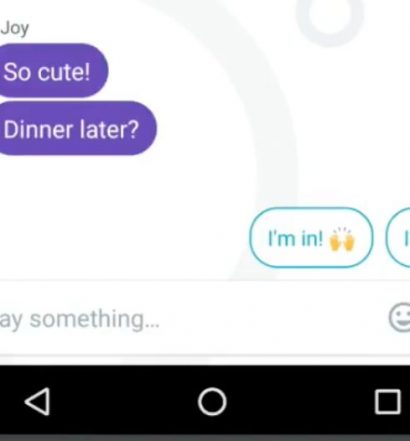
Task: Open the emoji picker smiley icon
Action: (x=400, y=317)
